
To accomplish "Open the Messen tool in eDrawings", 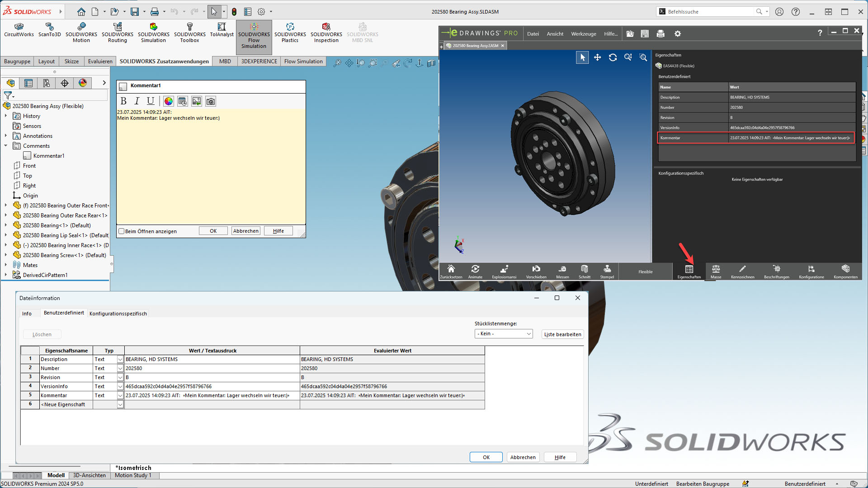I will click(562, 272).
